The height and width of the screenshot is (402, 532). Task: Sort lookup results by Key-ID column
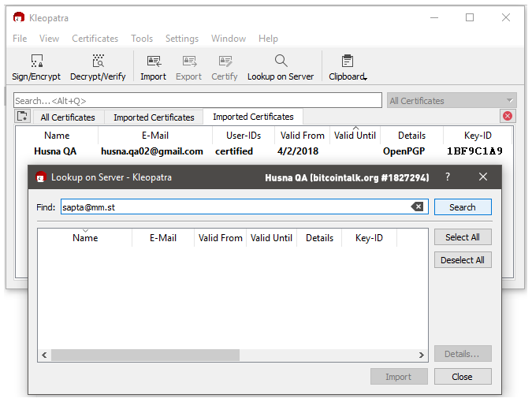pos(369,238)
